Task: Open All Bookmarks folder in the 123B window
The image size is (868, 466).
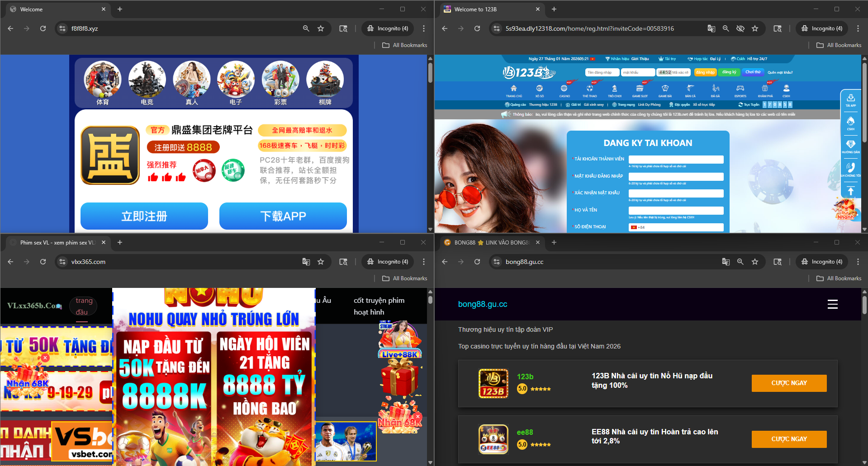Action: tap(839, 45)
